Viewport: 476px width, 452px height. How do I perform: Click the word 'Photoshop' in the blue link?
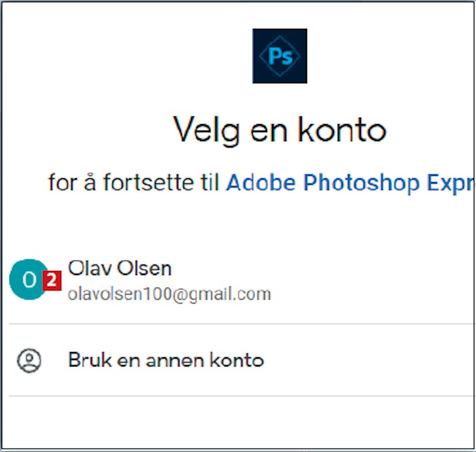point(361,183)
